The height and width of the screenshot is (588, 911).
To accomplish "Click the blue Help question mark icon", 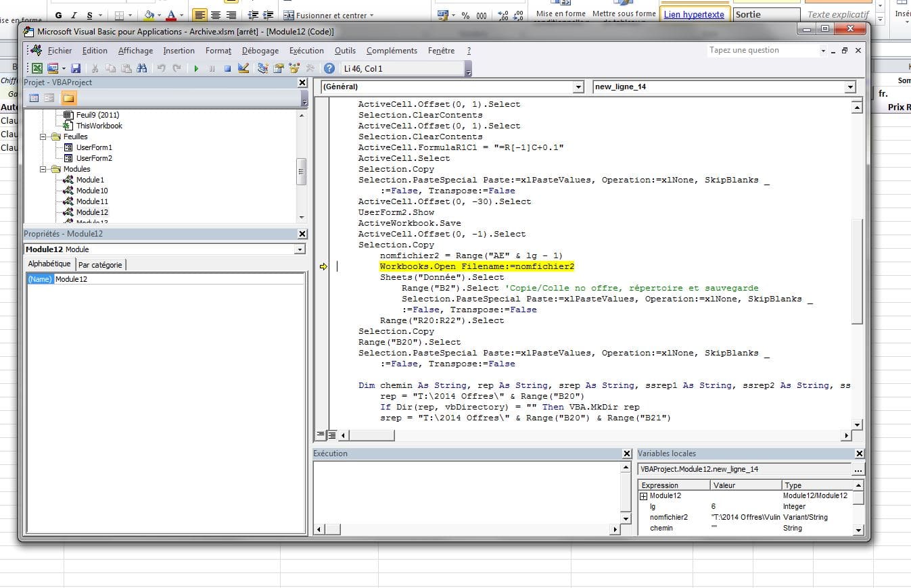I will click(329, 68).
